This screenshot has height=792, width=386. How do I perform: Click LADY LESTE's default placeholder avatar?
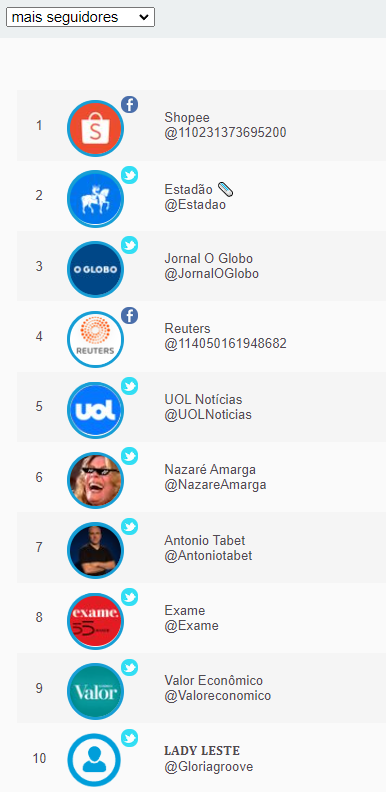pyautogui.click(x=95, y=761)
